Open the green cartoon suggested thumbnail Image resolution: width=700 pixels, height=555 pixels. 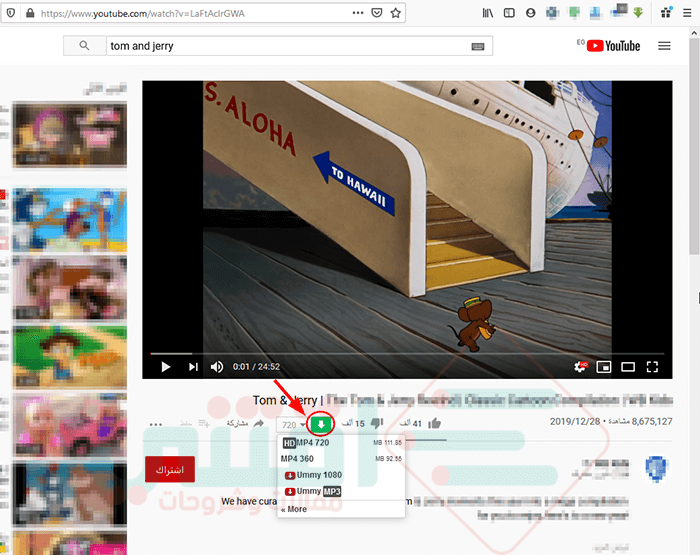tap(70, 357)
